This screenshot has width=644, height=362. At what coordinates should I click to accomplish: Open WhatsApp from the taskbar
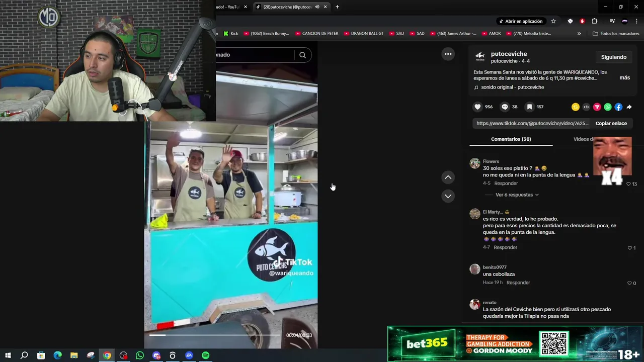140,355
